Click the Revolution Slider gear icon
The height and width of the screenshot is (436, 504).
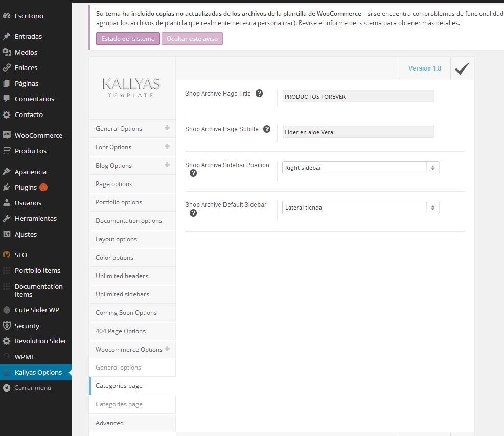(7, 341)
